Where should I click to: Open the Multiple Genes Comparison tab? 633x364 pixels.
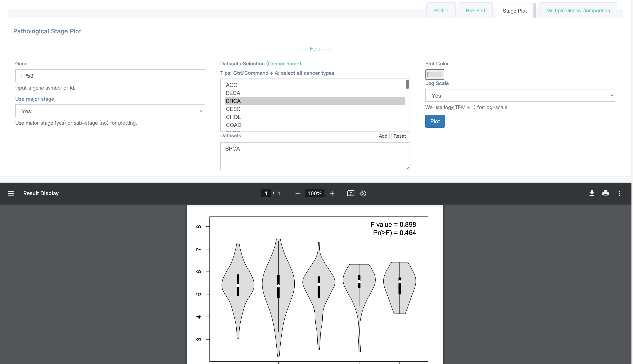(578, 10)
